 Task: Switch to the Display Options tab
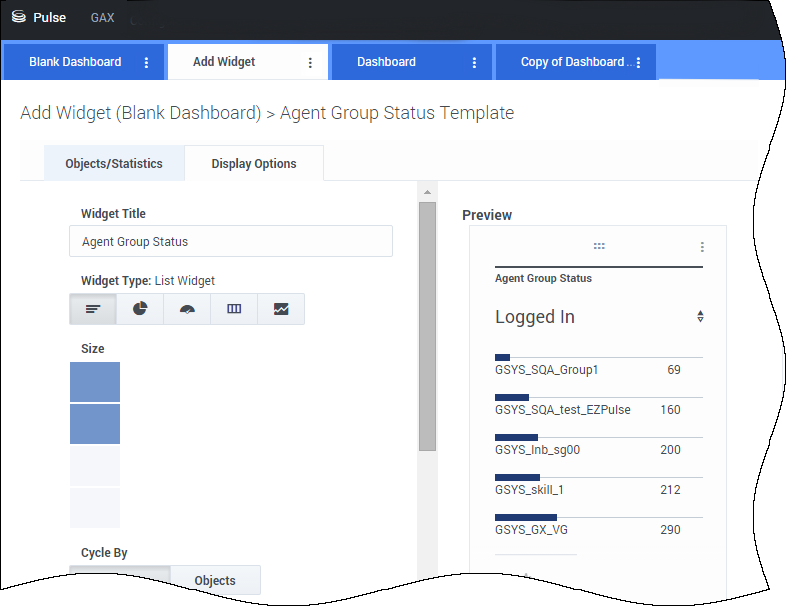[x=254, y=164]
